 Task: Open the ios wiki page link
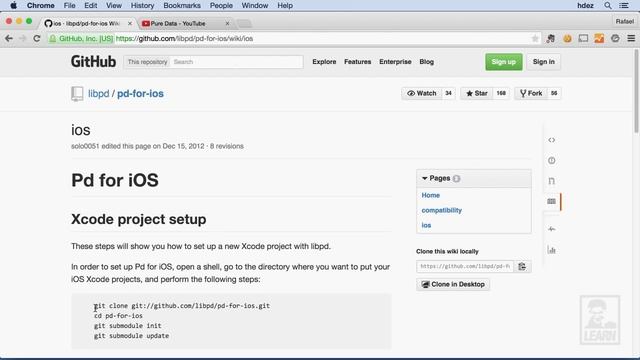point(426,225)
